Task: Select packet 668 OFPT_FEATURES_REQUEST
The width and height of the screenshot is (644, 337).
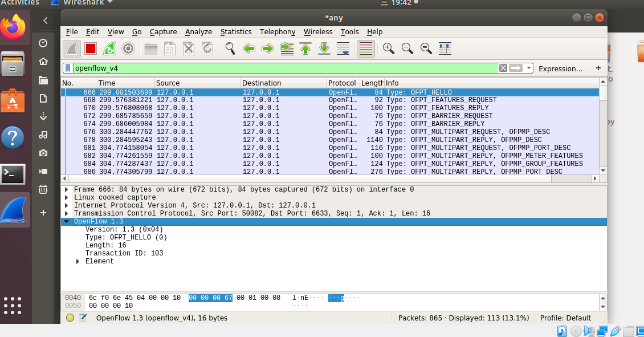Action: click(x=330, y=100)
